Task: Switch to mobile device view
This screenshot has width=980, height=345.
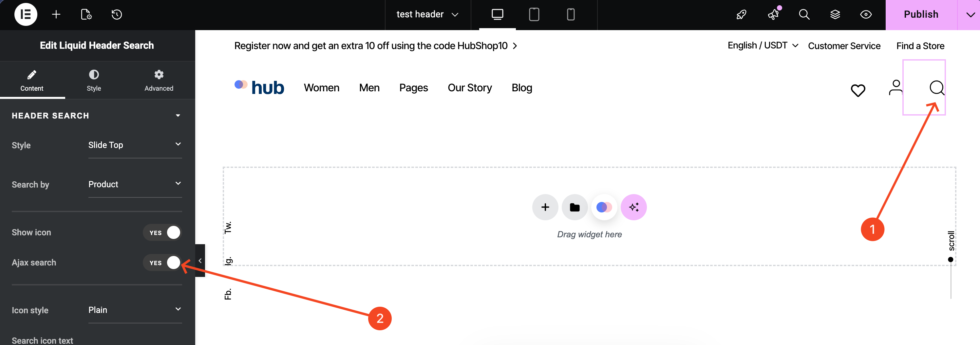Action: [x=571, y=14]
